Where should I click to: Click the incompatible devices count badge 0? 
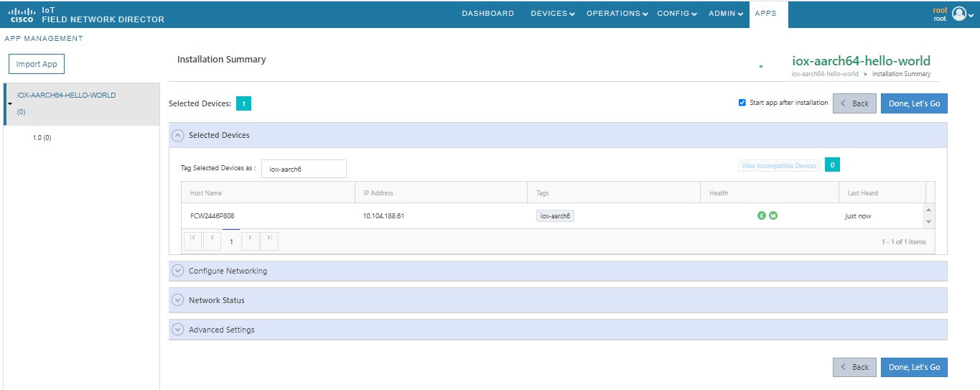pyautogui.click(x=832, y=165)
